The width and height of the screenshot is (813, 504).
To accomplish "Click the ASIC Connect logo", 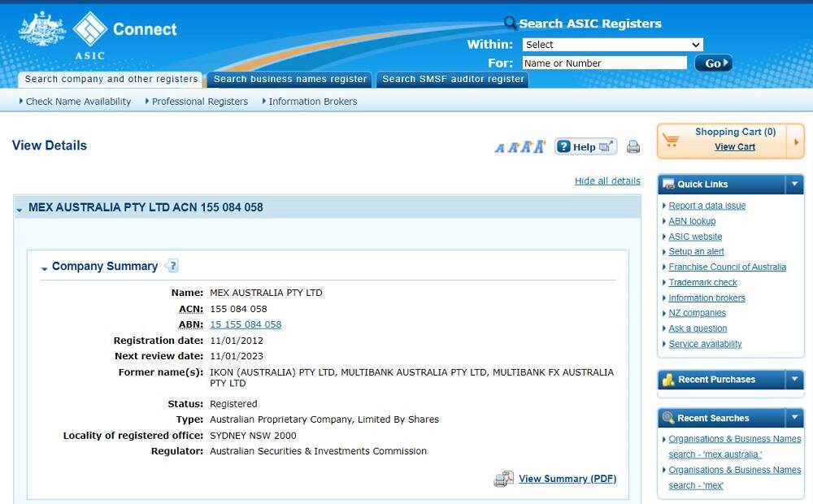I will pyautogui.click(x=125, y=35).
